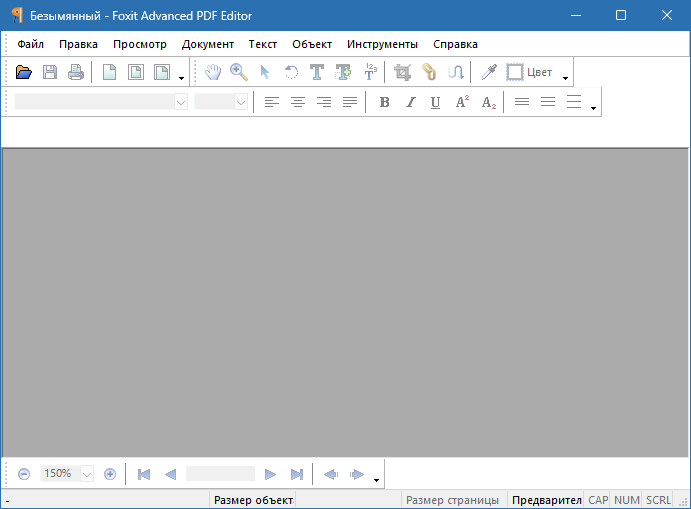Open the Инструменты menu

(382, 44)
